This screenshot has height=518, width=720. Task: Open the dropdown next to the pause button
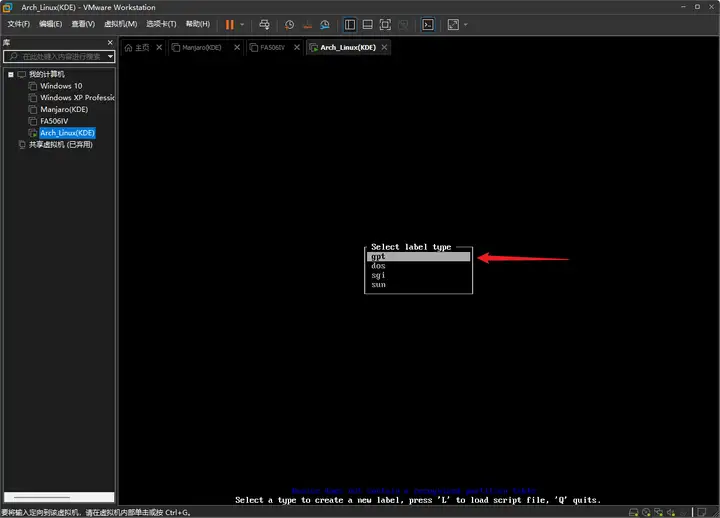tap(242, 24)
